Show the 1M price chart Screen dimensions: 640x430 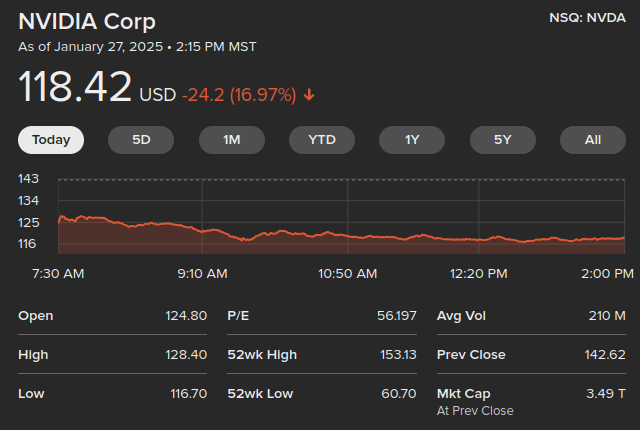tap(231, 140)
